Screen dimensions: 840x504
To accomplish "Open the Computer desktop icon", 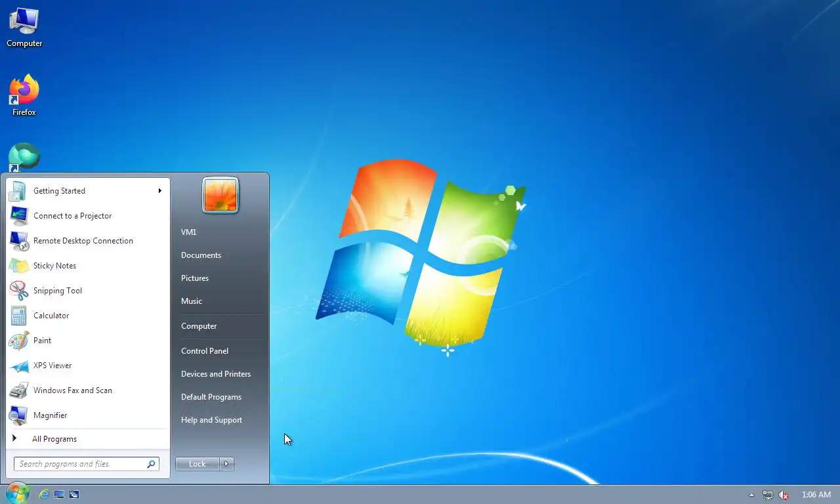I will tap(24, 28).
